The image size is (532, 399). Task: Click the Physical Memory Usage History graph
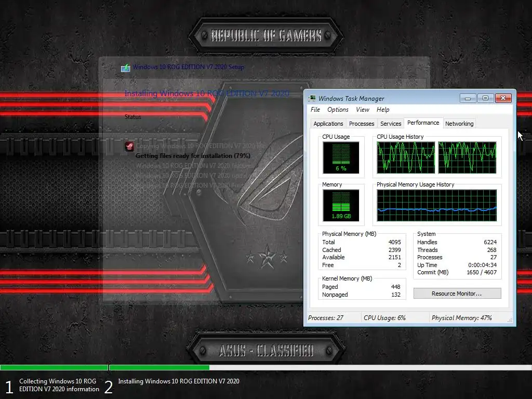point(436,206)
